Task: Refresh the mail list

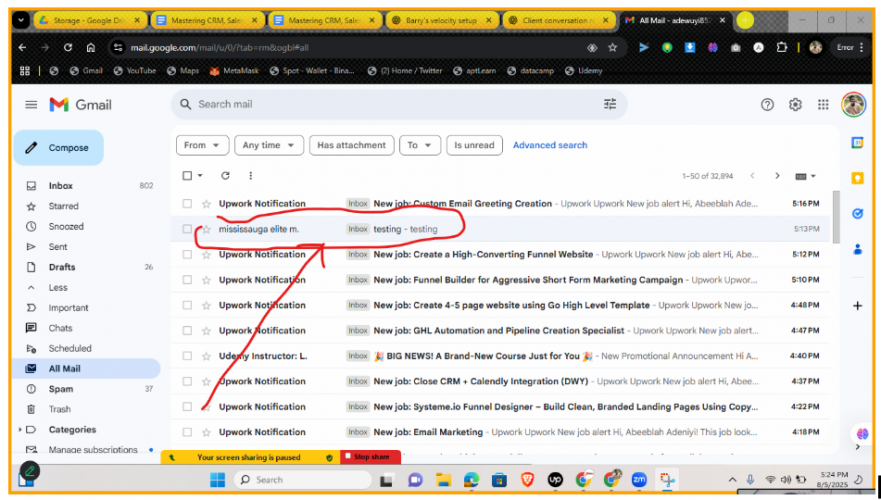Action: pyautogui.click(x=225, y=176)
